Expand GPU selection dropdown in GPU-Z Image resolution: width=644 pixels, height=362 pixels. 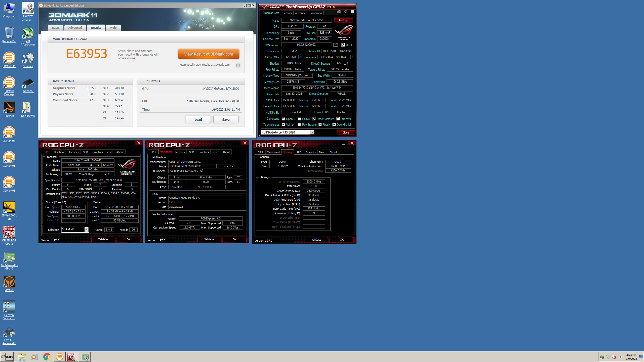coord(312,132)
